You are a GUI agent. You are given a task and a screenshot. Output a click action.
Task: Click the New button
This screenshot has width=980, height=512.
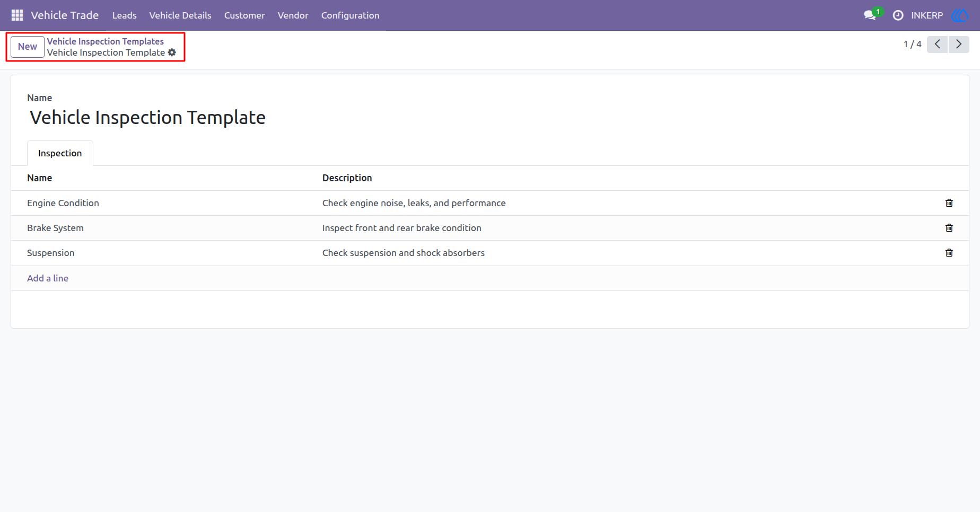point(28,47)
